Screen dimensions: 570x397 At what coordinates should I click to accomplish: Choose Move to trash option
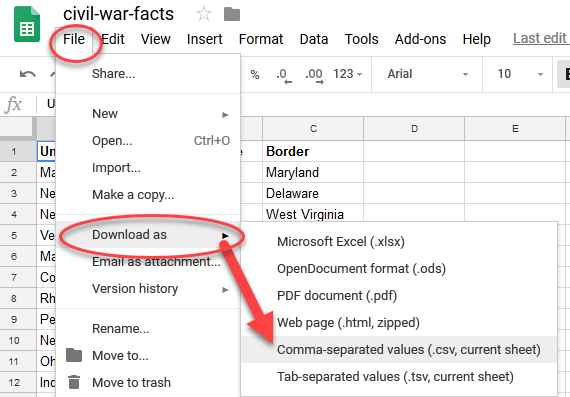tap(148, 382)
